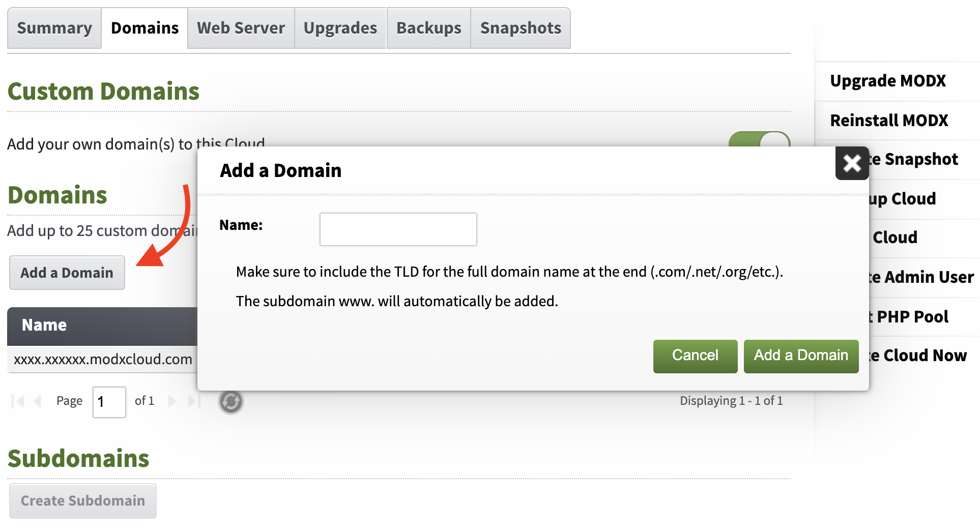This screenshot has width=980, height=531.
Task: Click the Create Subdomain button
Action: coord(82,501)
